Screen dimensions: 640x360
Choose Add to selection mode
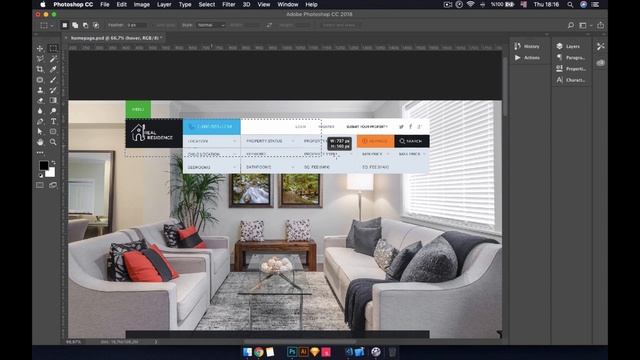coord(75,25)
